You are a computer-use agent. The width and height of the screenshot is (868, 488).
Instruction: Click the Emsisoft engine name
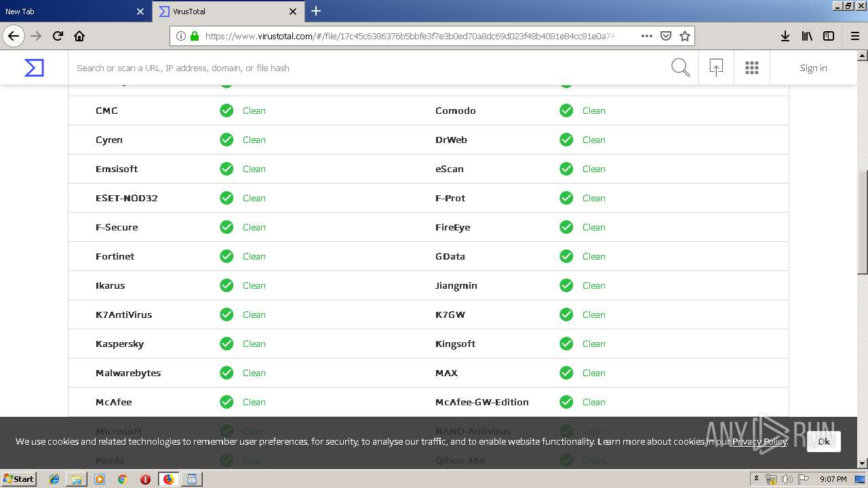(117, 169)
